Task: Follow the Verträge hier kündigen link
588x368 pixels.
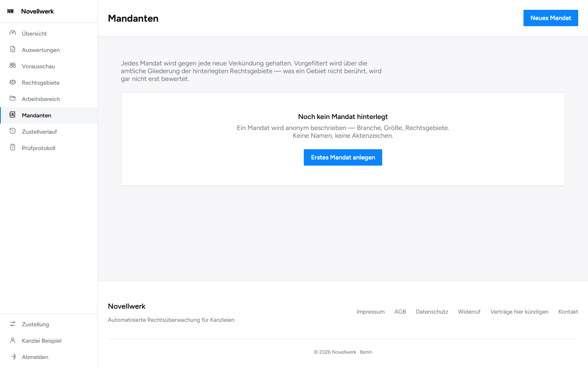Action: (519, 312)
